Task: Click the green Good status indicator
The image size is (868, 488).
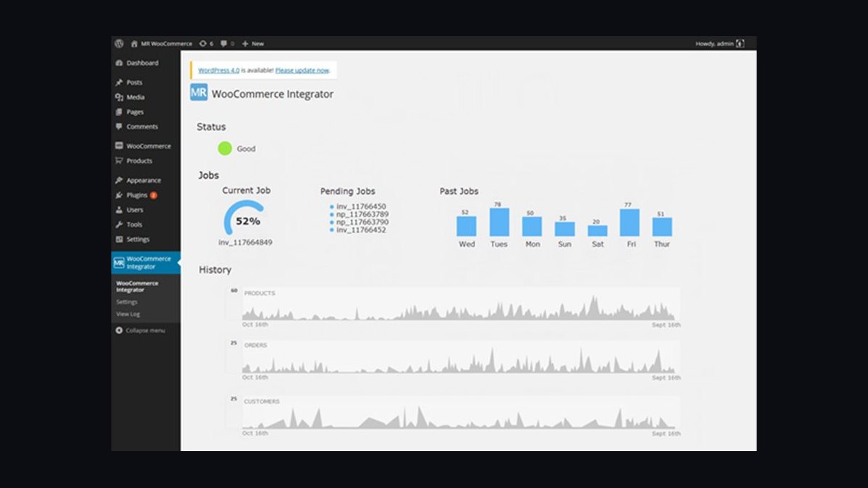Action: coord(225,149)
